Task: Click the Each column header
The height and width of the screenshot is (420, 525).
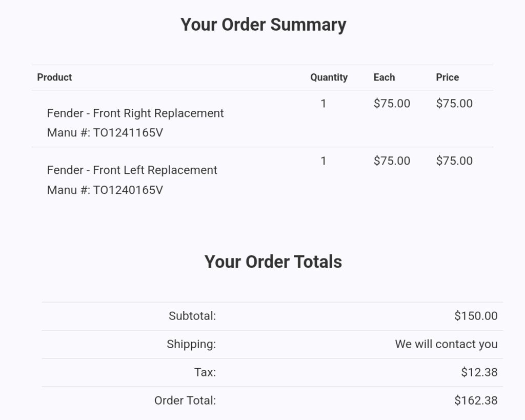Action: [x=384, y=77]
